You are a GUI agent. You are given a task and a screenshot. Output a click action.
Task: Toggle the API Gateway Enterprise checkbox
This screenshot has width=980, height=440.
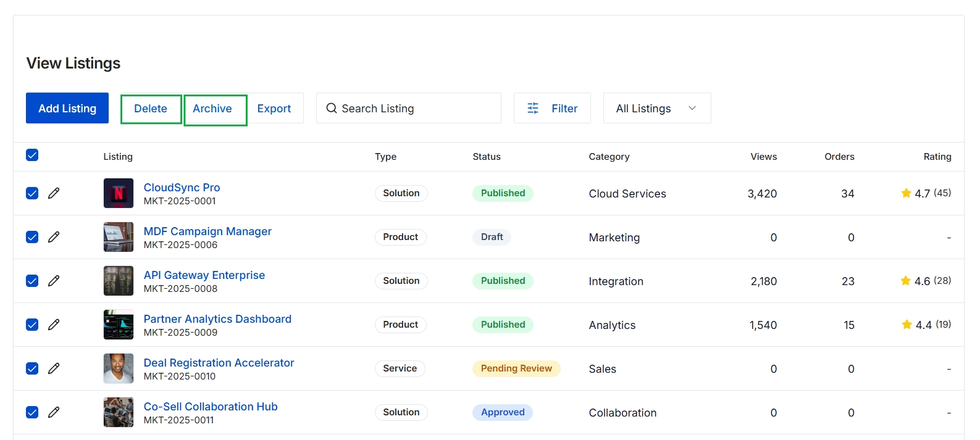(x=32, y=281)
